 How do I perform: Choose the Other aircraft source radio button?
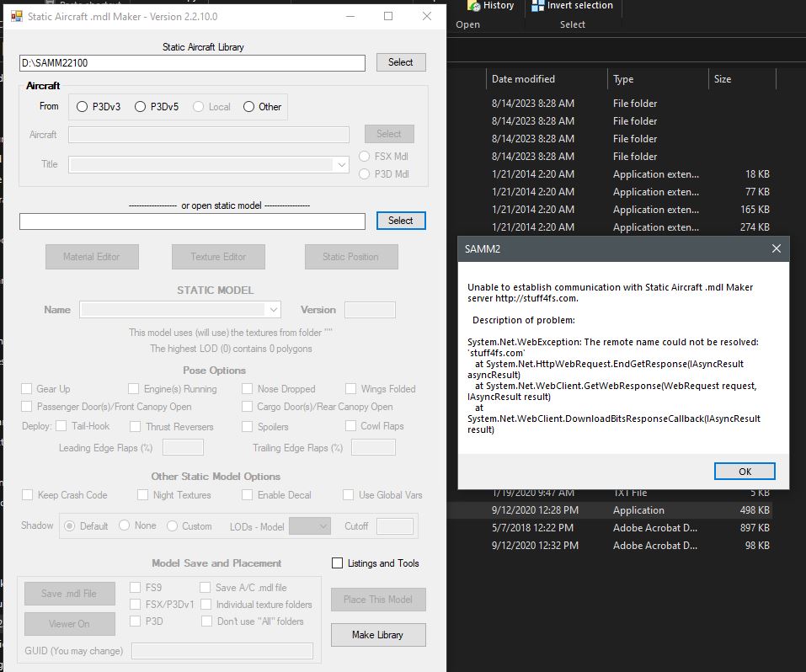[x=248, y=106]
